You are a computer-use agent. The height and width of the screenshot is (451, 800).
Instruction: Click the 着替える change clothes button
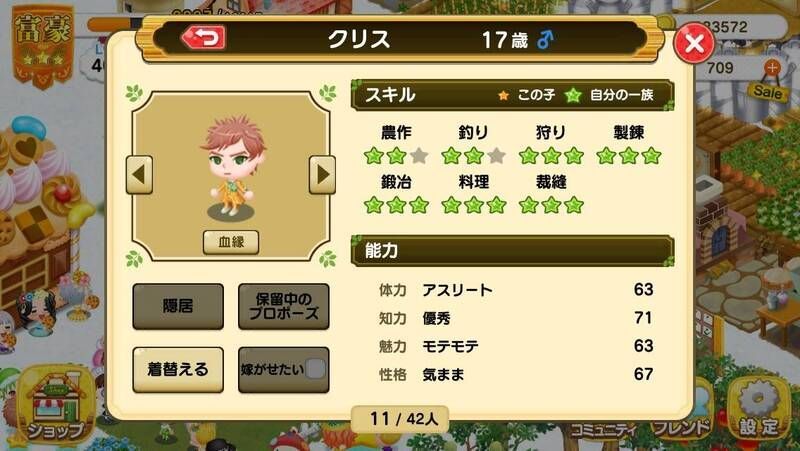tap(178, 369)
